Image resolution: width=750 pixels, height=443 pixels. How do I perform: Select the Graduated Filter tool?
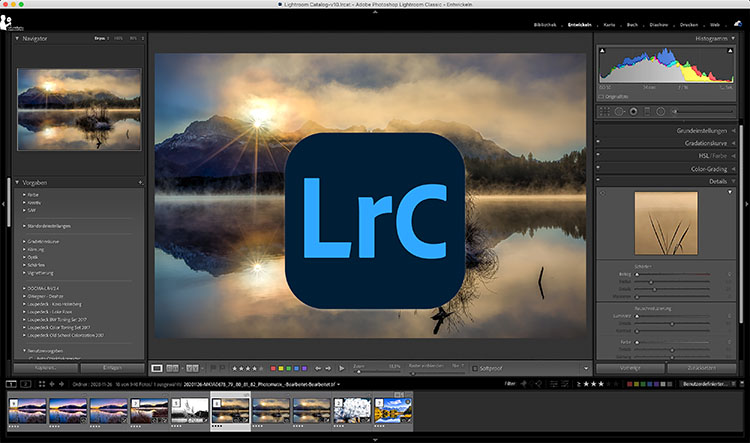click(x=647, y=111)
